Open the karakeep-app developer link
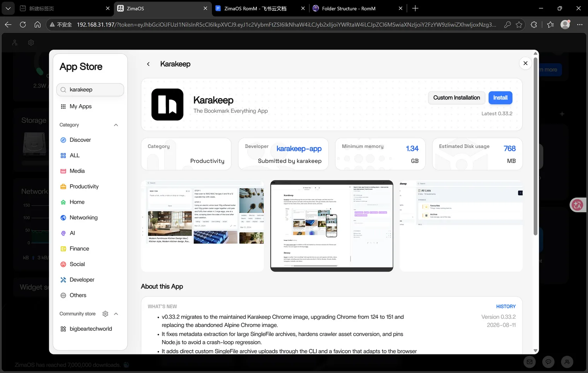Screen dimensions: 588x373 click(x=299, y=149)
